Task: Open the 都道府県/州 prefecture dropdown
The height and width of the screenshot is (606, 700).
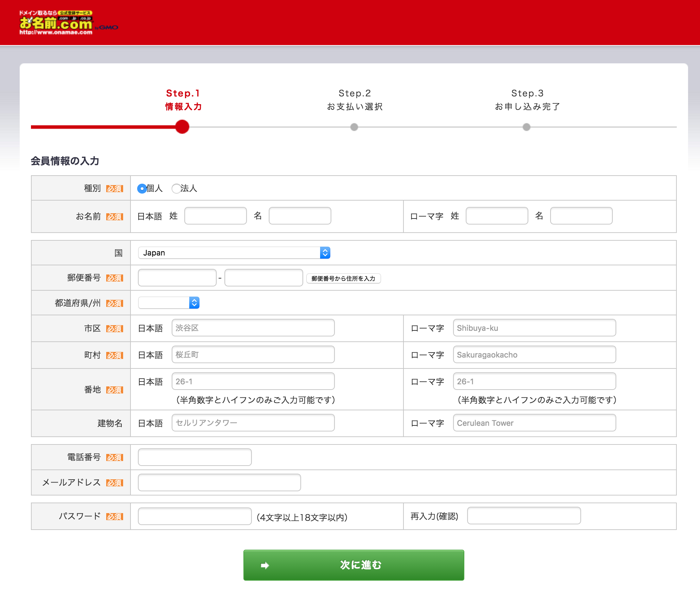Action: pyautogui.click(x=169, y=303)
